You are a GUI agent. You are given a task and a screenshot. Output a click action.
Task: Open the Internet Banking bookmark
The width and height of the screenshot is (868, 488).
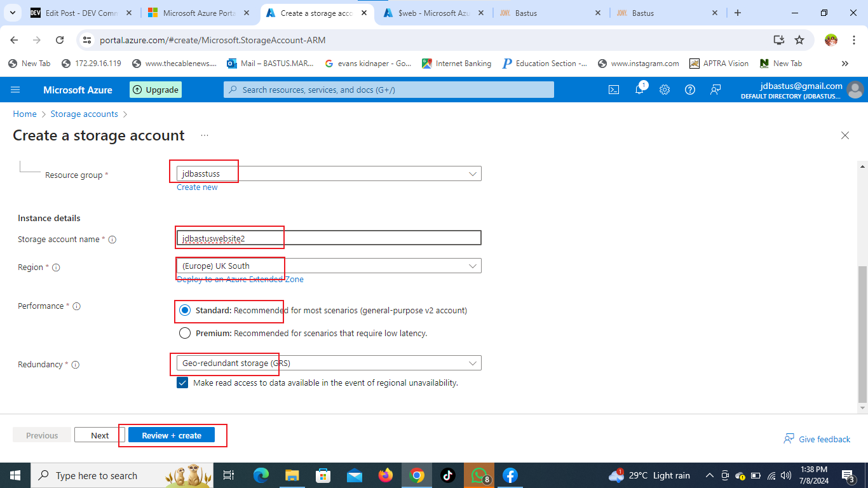tap(457, 64)
